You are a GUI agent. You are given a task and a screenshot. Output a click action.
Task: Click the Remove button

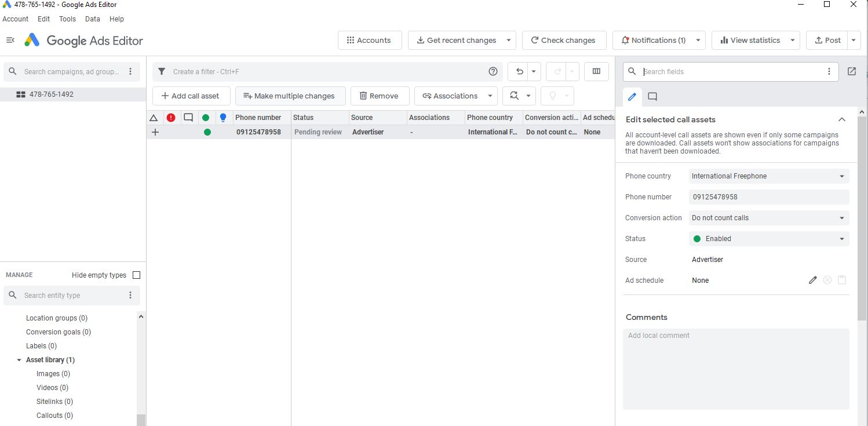coord(380,96)
